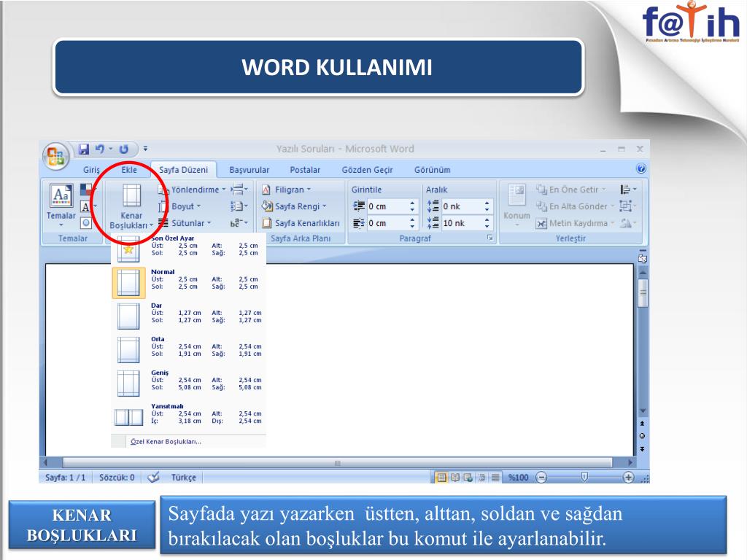
Task: Increase spacing before with up arrow
Action: 487,203
